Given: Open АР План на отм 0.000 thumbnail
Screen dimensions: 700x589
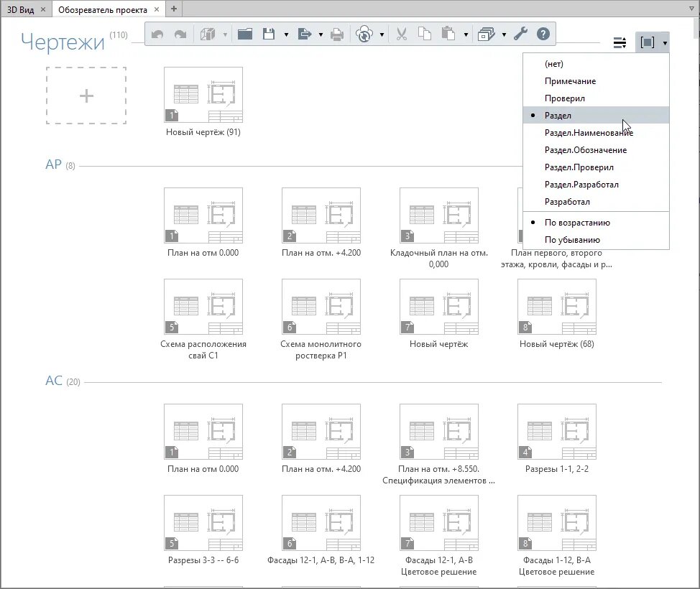Looking at the screenshot, I should coord(203,215).
